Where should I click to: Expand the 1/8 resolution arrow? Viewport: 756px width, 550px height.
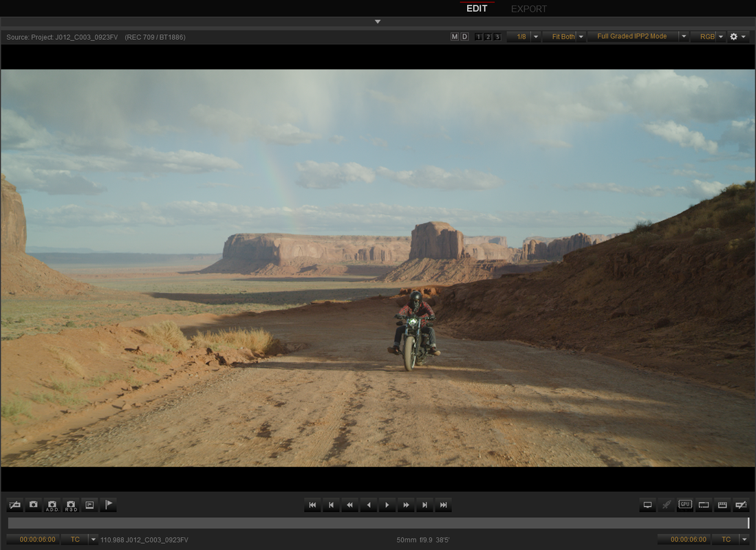click(536, 36)
